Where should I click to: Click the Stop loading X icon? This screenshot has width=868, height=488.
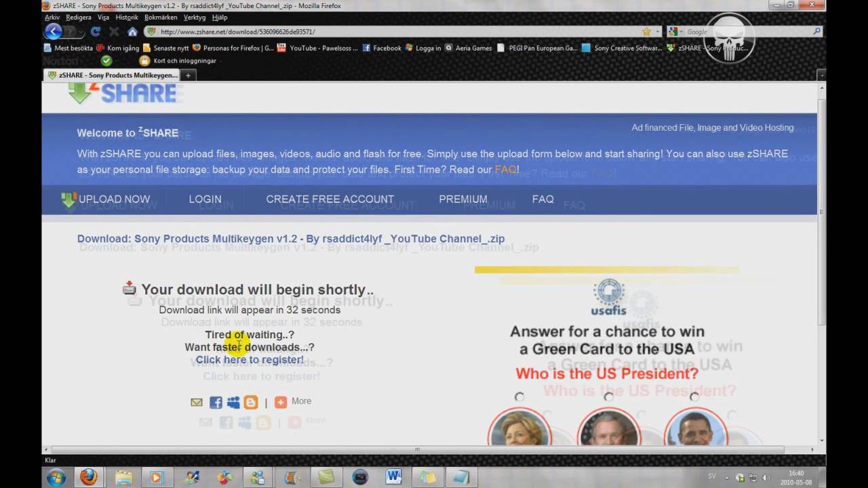click(114, 32)
